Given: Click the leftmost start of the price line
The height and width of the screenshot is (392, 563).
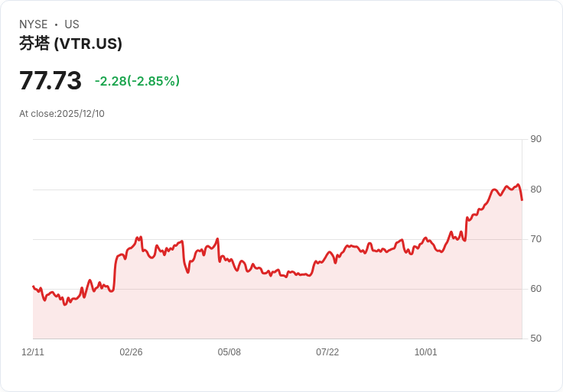Looking at the screenshot, I should [x=33, y=287].
